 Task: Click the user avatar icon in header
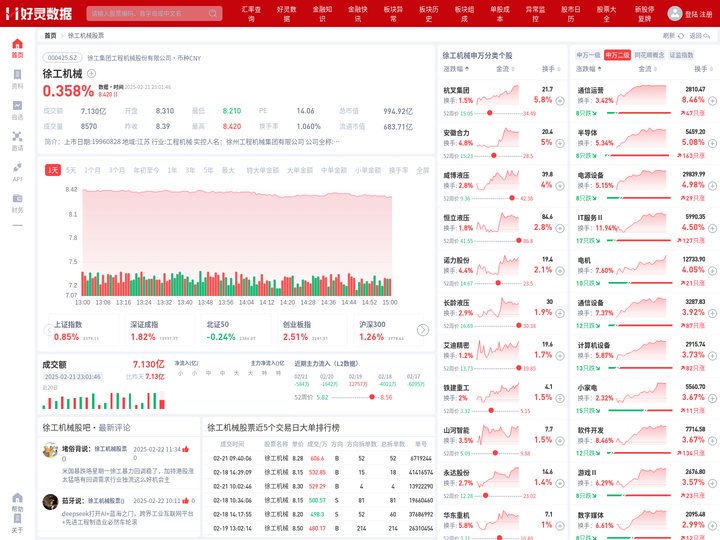[x=675, y=13]
